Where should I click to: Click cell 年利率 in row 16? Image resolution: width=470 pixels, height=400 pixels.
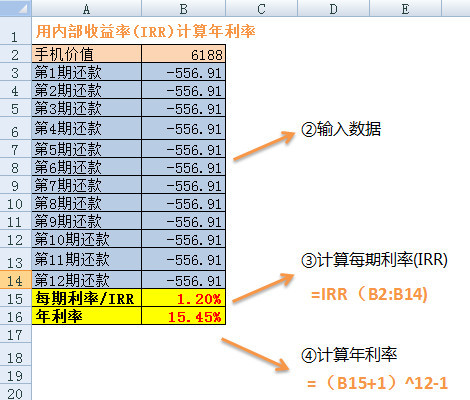point(87,316)
